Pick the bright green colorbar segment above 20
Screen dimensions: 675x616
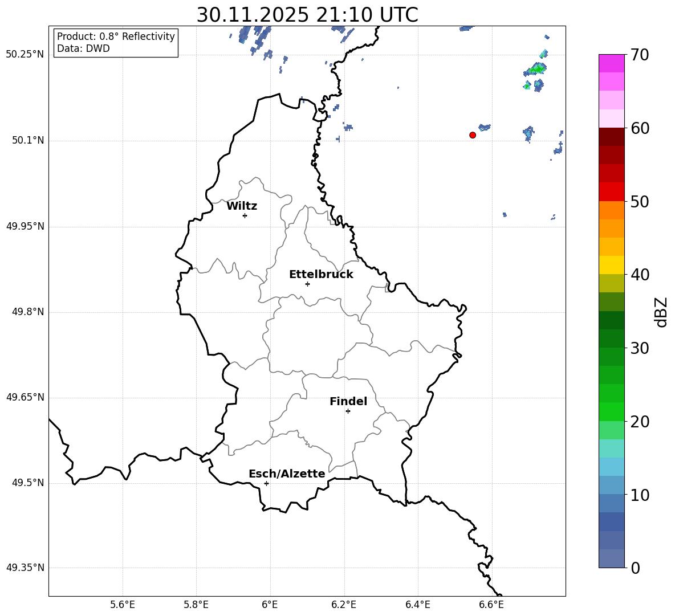[x=612, y=412]
